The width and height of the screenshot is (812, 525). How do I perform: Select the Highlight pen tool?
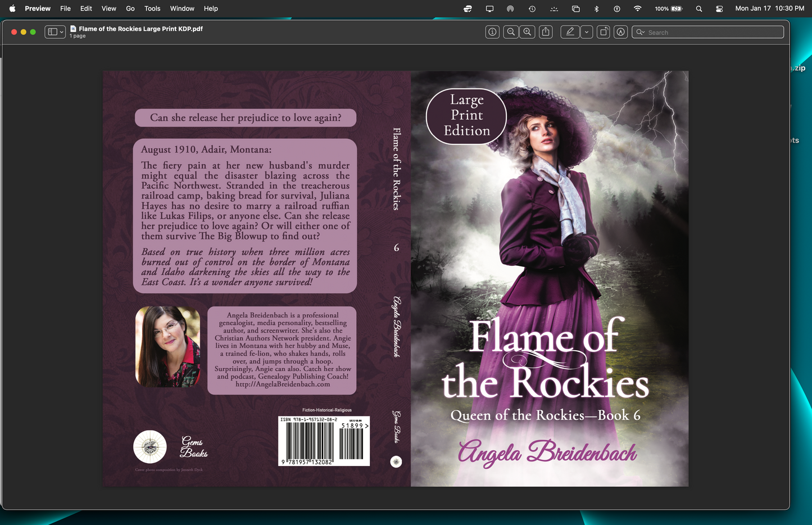[x=570, y=32]
